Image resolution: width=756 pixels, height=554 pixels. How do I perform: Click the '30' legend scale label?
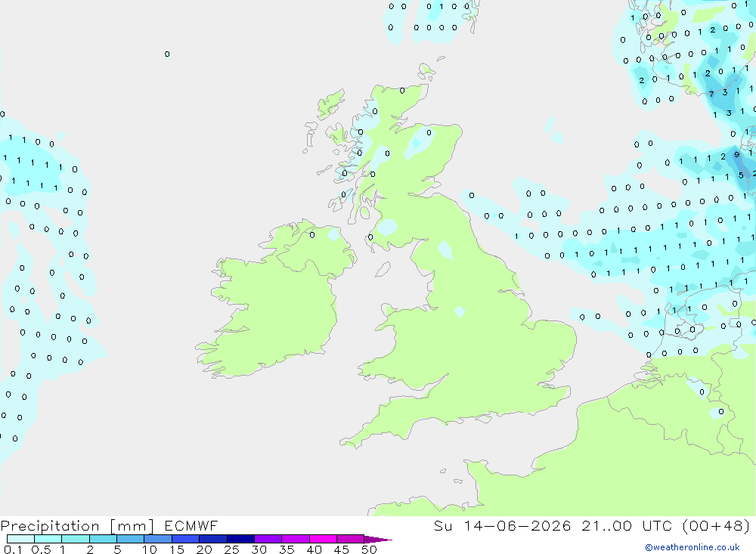pyautogui.click(x=259, y=549)
